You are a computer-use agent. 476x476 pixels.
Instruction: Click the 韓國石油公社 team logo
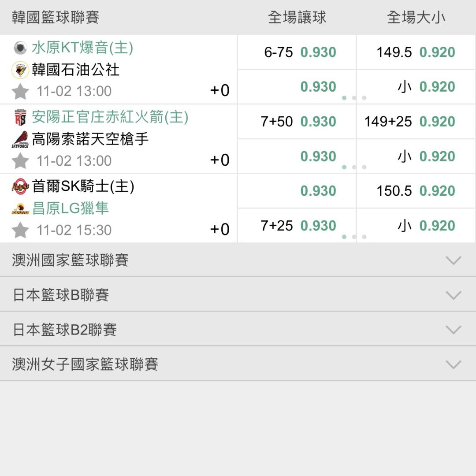pos(20,70)
